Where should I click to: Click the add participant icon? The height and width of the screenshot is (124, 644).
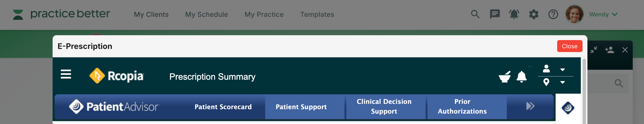609,50
